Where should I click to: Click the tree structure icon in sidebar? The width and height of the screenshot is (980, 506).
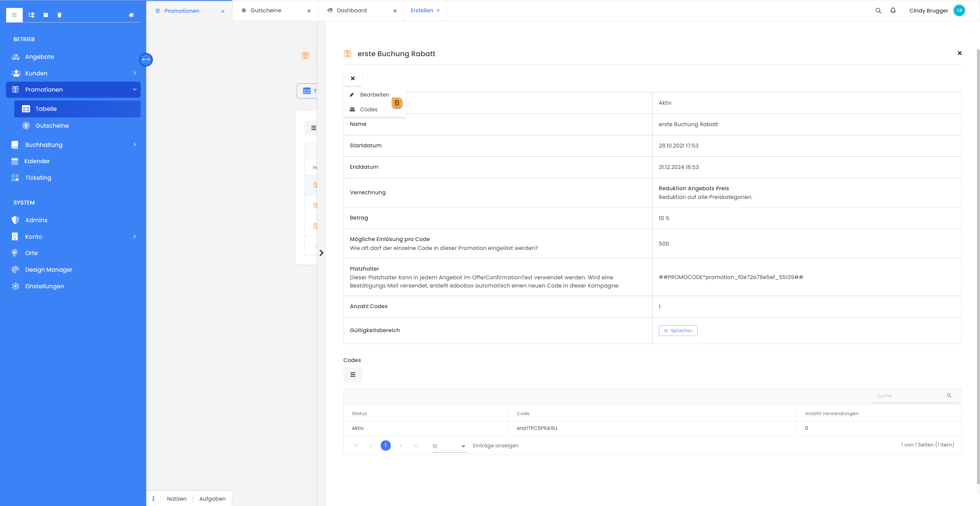32,15
